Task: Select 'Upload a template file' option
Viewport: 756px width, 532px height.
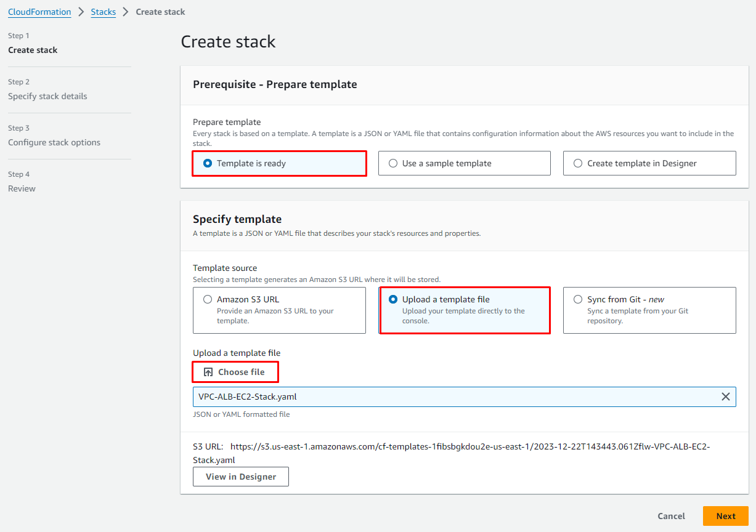Action: pos(393,300)
